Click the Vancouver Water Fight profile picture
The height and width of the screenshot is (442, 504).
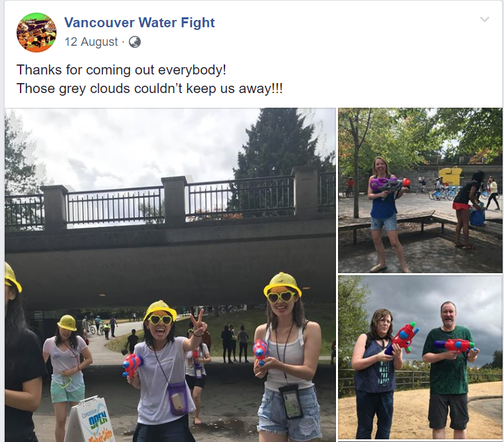coord(37,33)
